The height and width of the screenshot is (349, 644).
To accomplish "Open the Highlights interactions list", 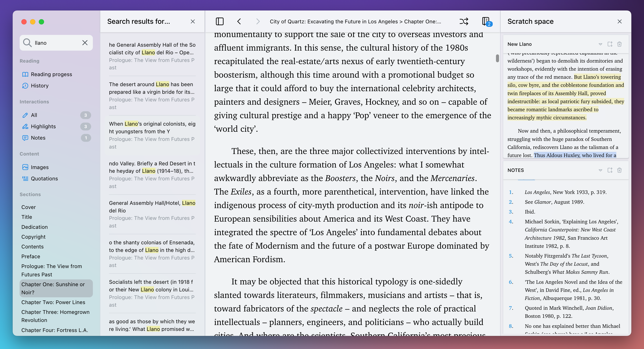I will click(x=43, y=127).
